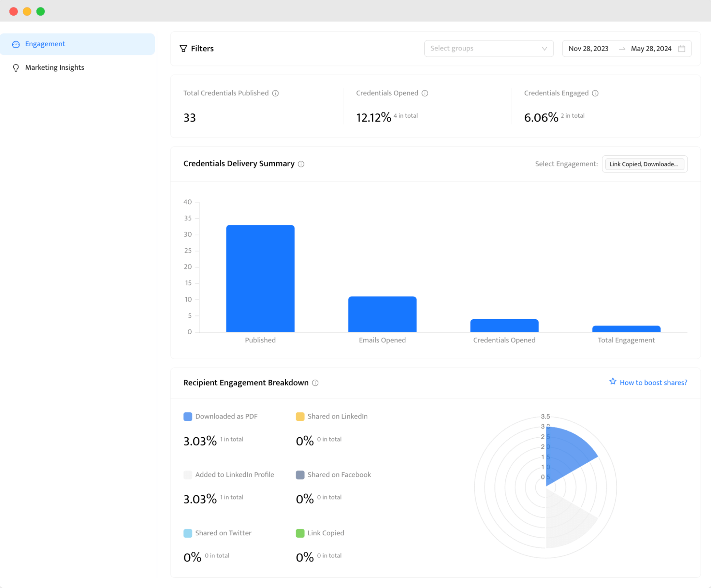Screen dimensions: 711x588
Task: Close the window with the red button
Action: tap(14, 11)
